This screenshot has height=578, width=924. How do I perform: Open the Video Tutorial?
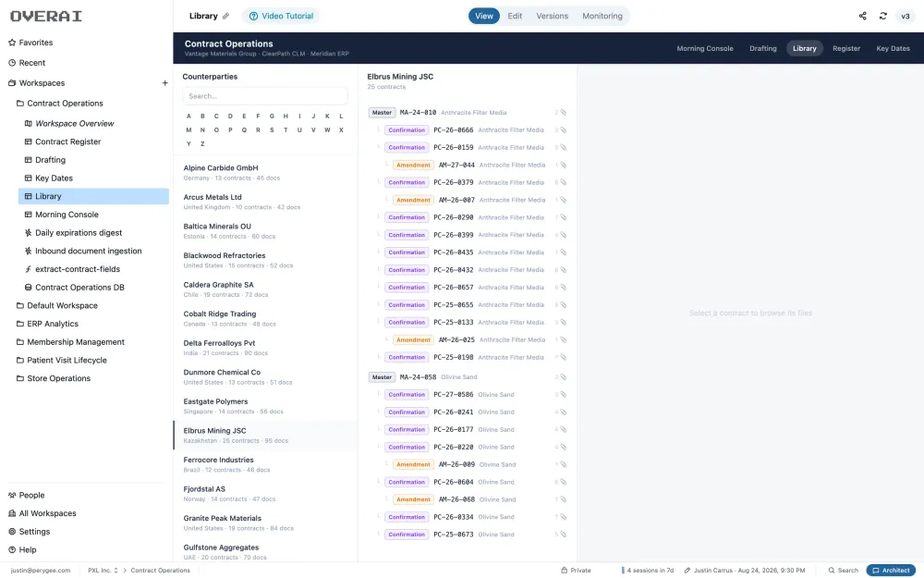point(281,16)
